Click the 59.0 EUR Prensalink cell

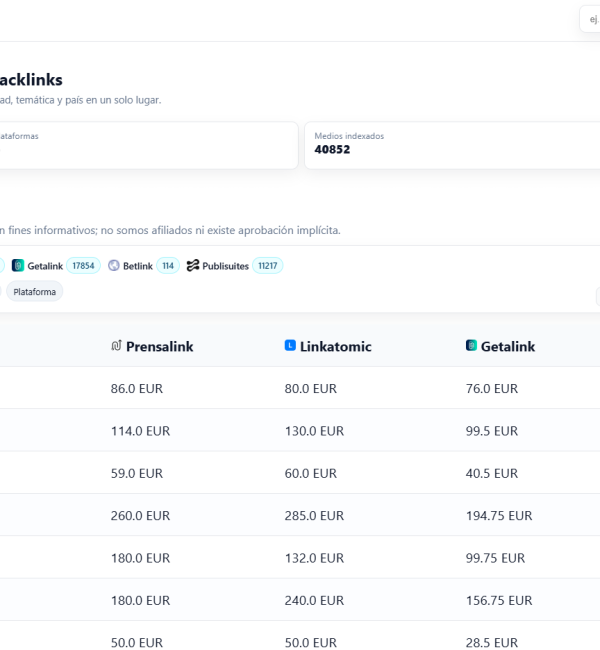(x=136, y=473)
